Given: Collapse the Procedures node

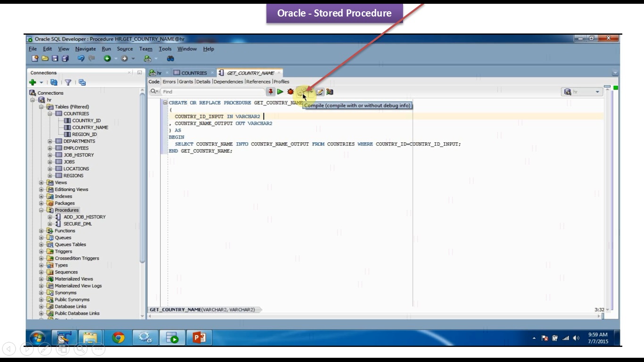Looking at the screenshot, I should (41, 210).
